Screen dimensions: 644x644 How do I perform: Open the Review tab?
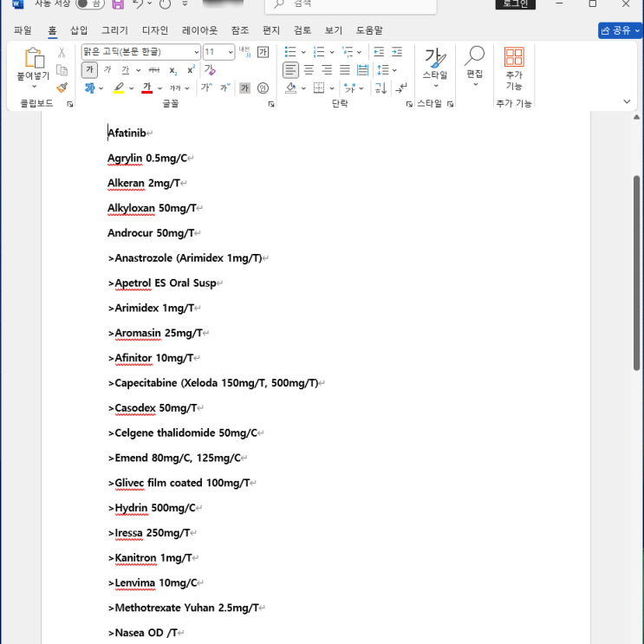pos(302,30)
